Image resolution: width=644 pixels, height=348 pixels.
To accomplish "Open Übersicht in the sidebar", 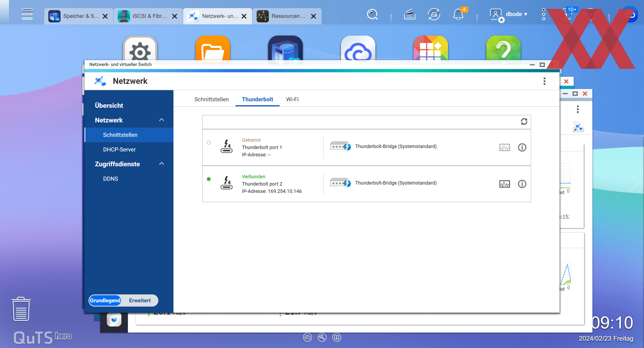I will pyautogui.click(x=109, y=105).
